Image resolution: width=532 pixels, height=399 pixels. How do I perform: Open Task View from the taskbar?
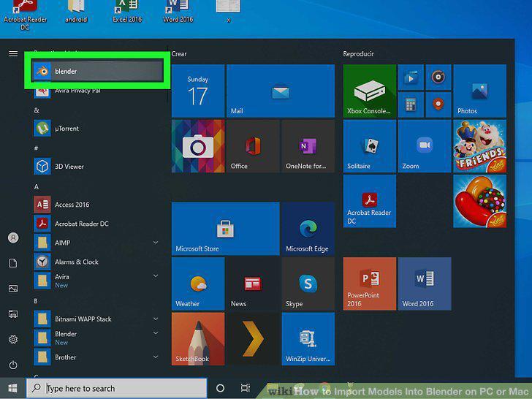click(245, 388)
